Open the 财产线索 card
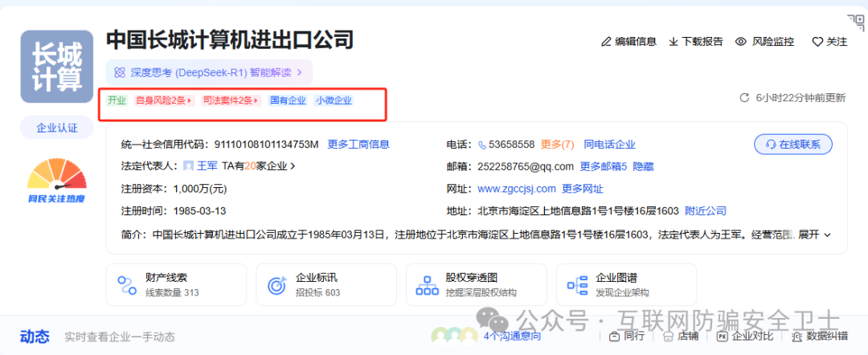The width and height of the screenshot is (868, 355). tap(176, 285)
